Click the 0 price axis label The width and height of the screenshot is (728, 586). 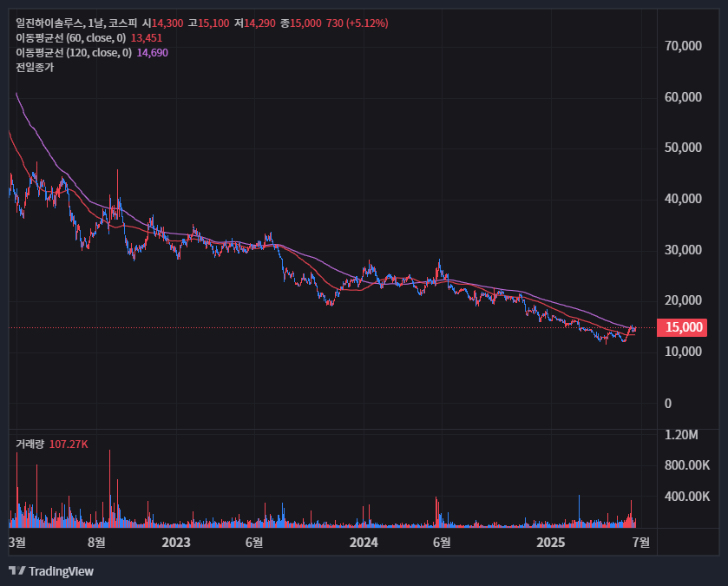tap(668, 404)
